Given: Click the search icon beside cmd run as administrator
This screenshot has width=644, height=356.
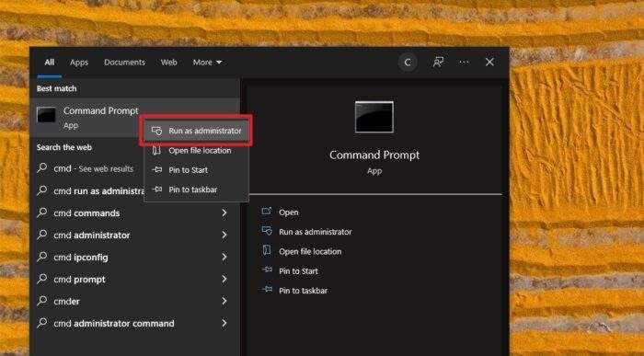Looking at the screenshot, I should [42, 190].
